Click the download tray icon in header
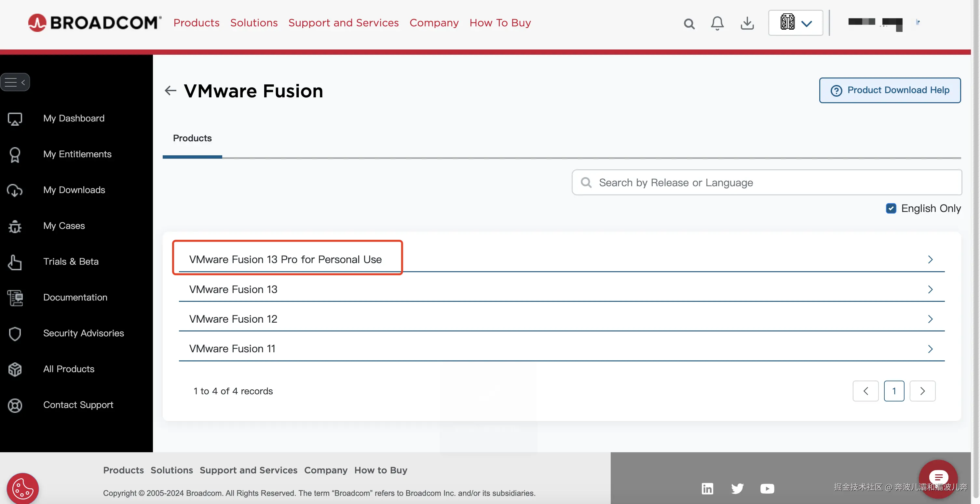Image resolution: width=980 pixels, height=504 pixels. point(747,23)
